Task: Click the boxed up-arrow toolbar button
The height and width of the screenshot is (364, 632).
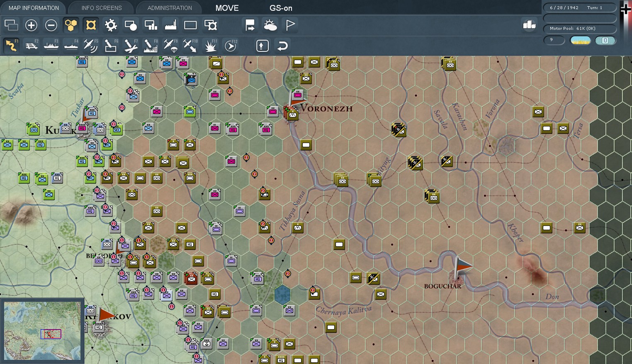Action: point(262,46)
